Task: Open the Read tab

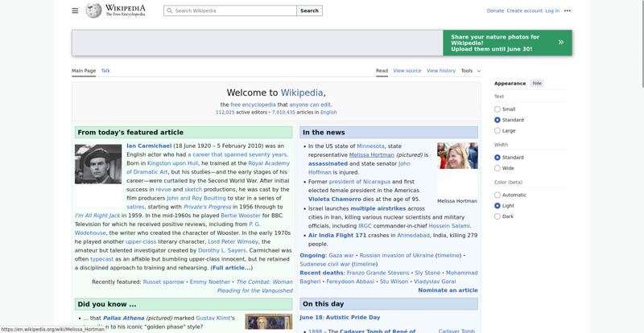Action: pyautogui.click(x=382, y=71)
